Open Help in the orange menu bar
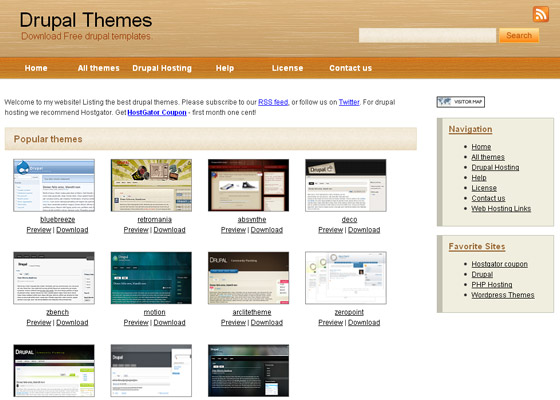Viewport: 560px width, 400px height. [x=225, y=68]
